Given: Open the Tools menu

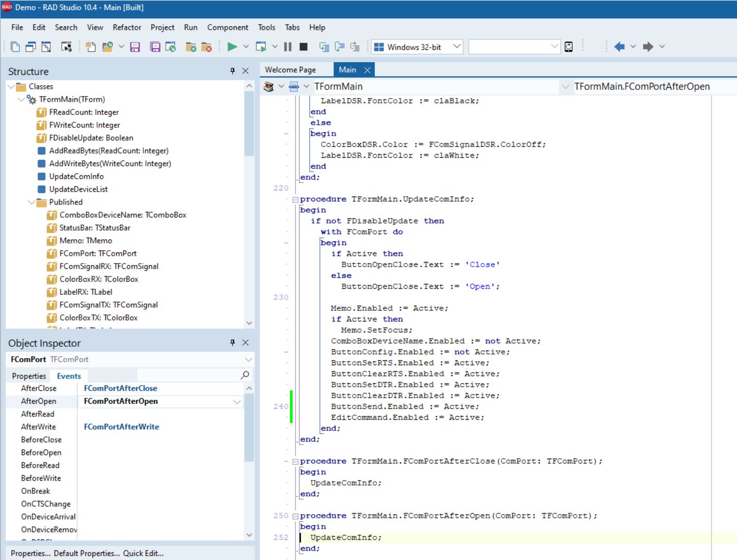Looking at the screenshot, I should [x=267, y=27].
